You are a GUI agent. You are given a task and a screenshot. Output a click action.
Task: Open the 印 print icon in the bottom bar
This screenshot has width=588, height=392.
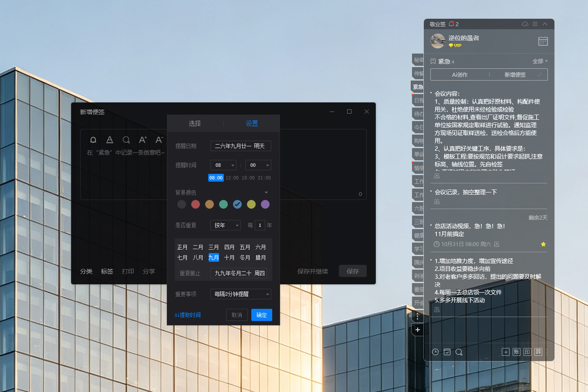pos(527,352)
